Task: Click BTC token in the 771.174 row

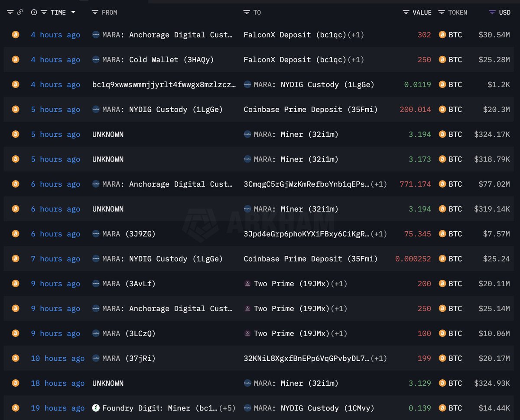Action: 455,184
